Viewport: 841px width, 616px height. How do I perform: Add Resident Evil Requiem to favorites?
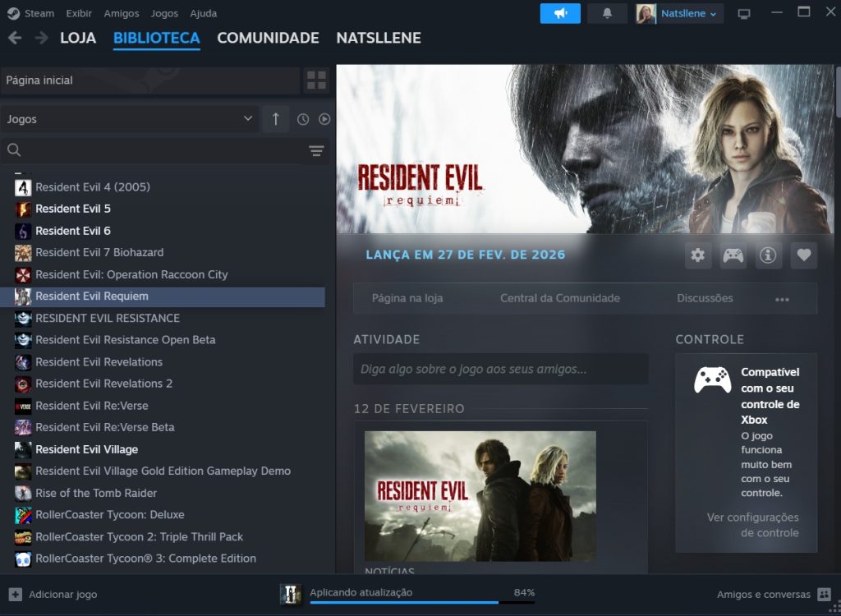click(803, 255)
